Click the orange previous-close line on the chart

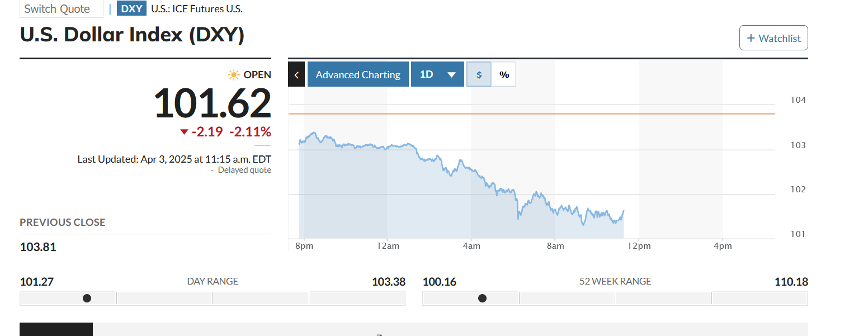[x=531, y=113]
